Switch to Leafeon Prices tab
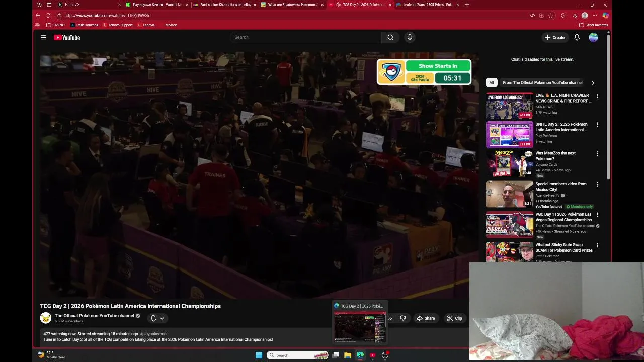This screenshot has width=644, height=362. pyautogui.click(x=427, y=5)
